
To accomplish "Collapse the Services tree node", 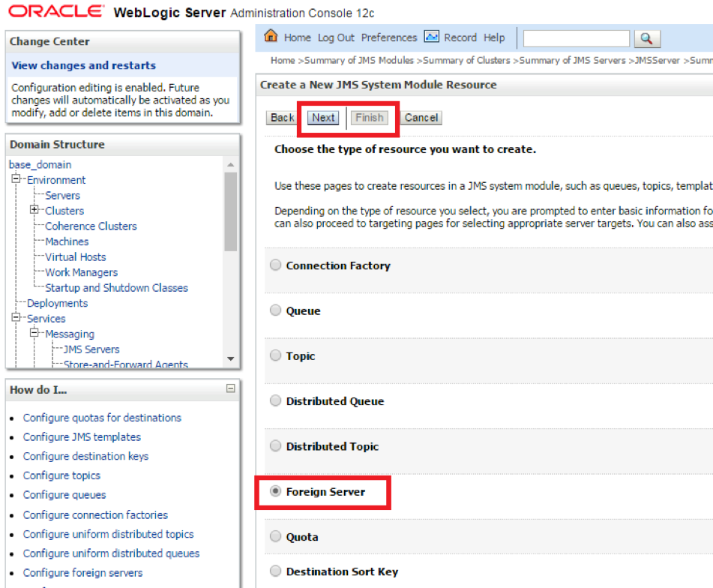I will (16, 319).
